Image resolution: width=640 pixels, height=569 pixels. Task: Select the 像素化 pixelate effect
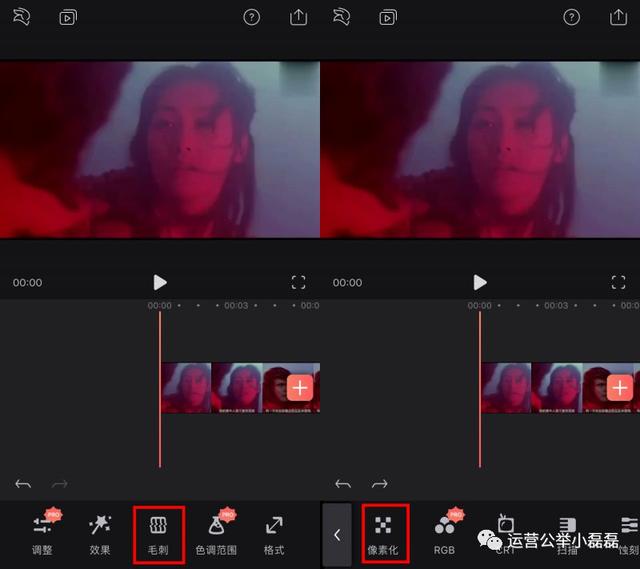click(385, 535)
